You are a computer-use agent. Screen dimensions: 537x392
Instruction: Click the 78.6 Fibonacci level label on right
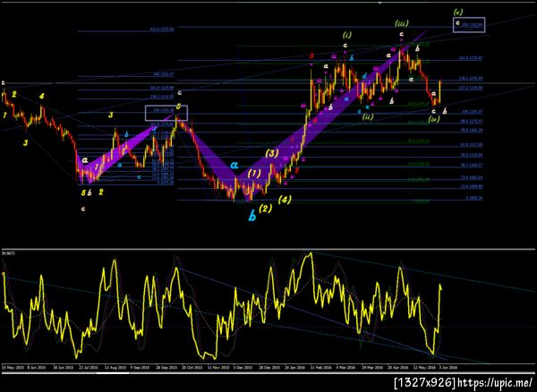[x=471, y=131]
